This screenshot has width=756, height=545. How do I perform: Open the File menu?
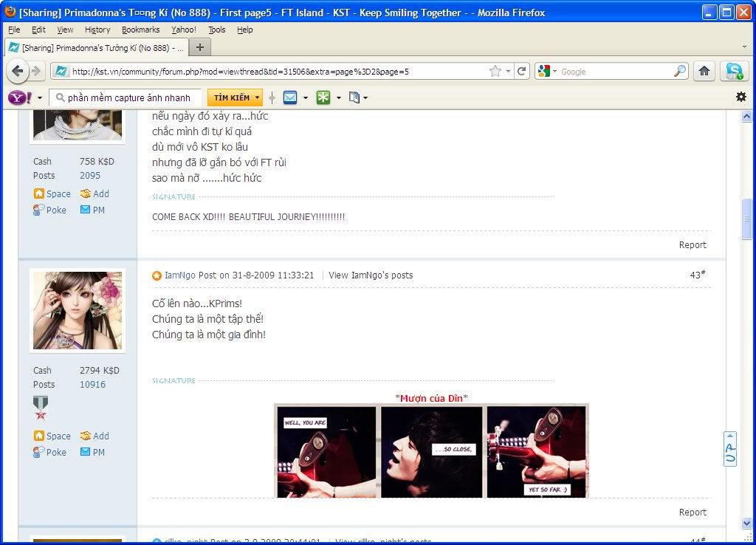tap(15, 30)
